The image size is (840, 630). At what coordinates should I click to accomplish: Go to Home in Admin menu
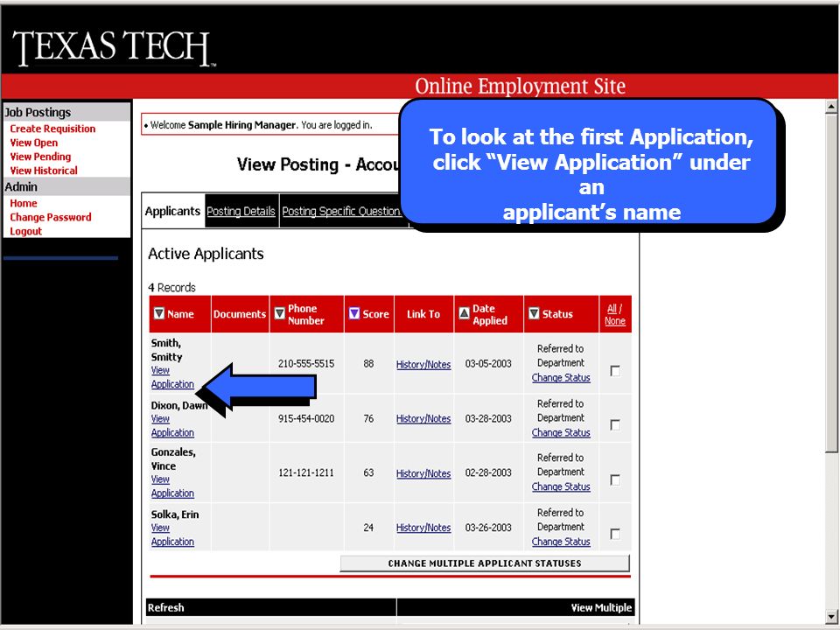(x=24, y=203)
